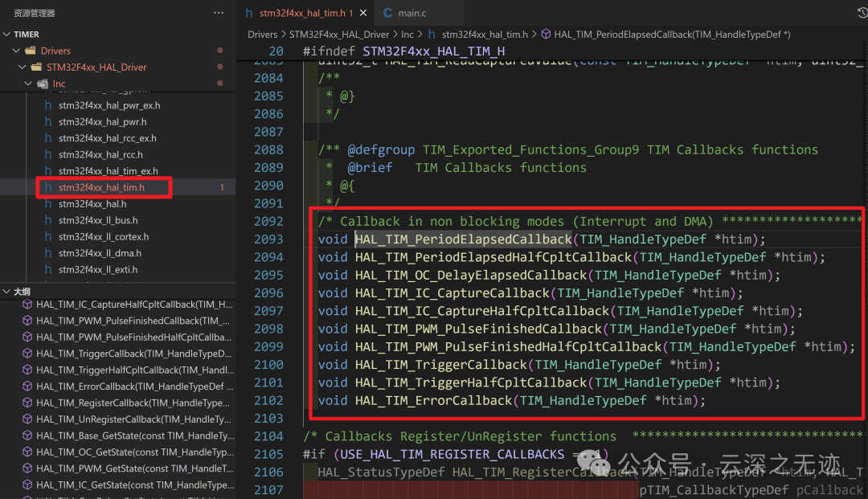Open stm32f4xx_ll_cortex.h file

104,237
